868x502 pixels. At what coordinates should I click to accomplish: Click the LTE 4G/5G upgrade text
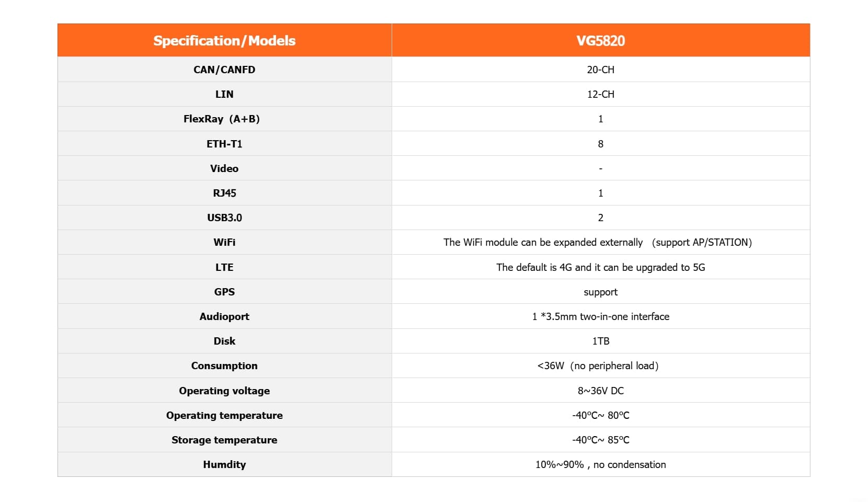600,267
